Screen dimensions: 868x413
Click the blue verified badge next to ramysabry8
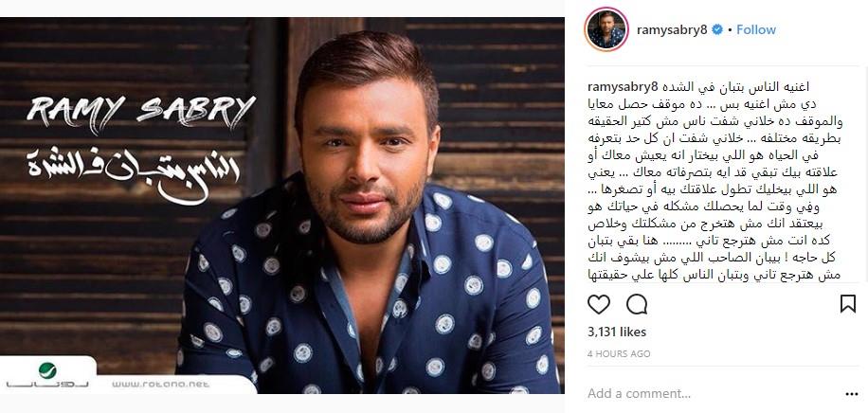click(717, 30)
